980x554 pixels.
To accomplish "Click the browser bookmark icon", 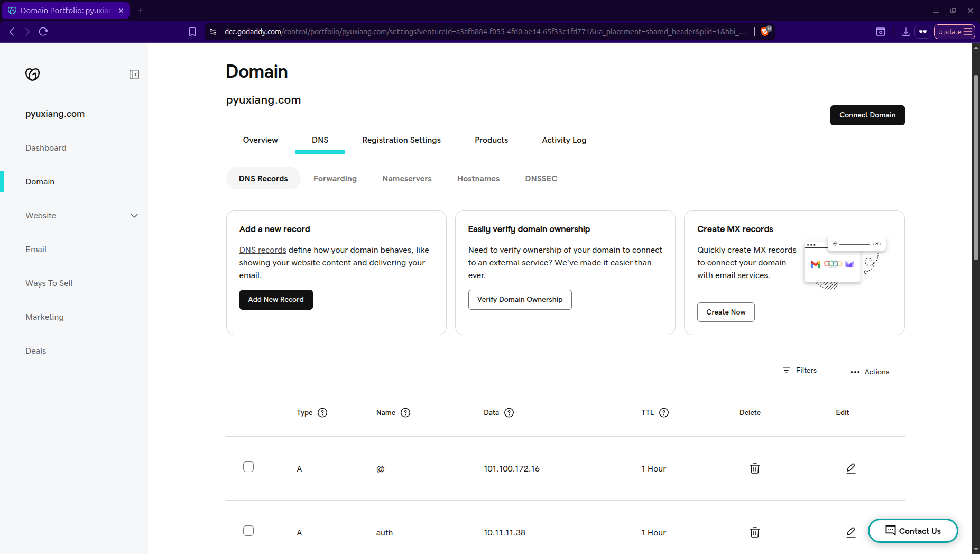I will coord(192,32).
